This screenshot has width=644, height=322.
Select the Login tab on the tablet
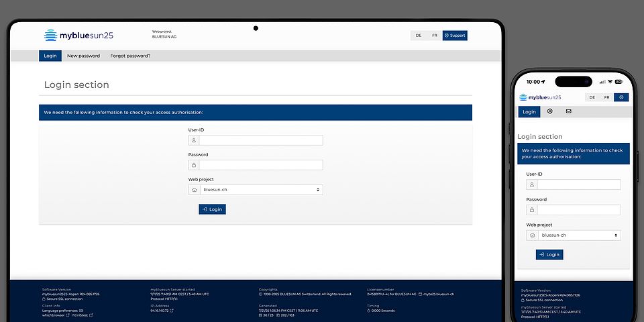50,56
